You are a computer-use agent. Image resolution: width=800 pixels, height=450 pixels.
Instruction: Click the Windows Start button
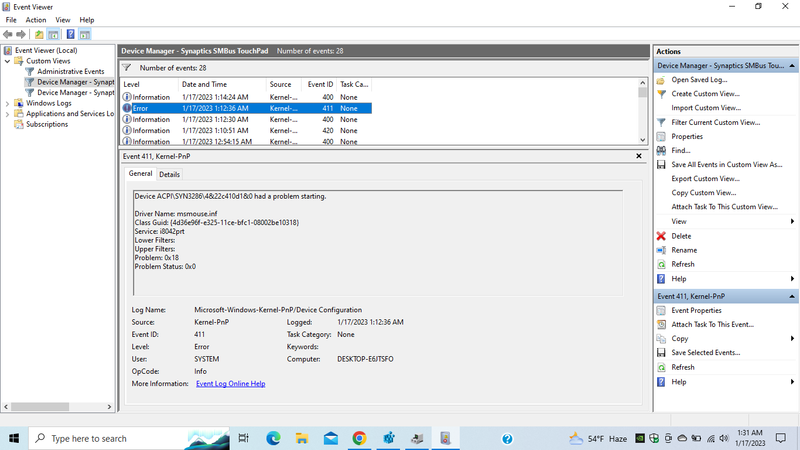click(14, 438)
